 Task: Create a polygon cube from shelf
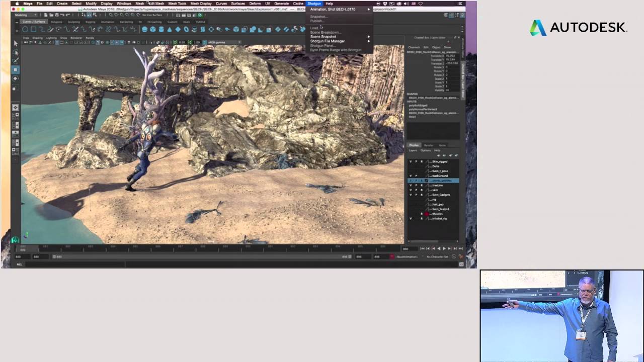[x=153, y=30]
